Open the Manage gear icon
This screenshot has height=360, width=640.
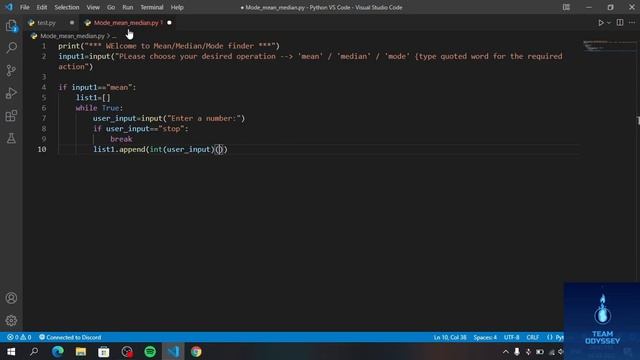tap(11, 320)
